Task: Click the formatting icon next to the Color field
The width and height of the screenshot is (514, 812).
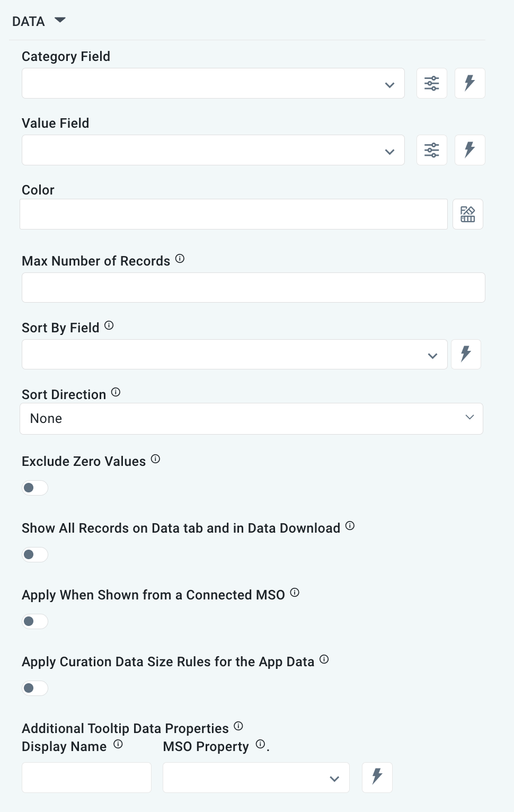Action: [468, 214]
